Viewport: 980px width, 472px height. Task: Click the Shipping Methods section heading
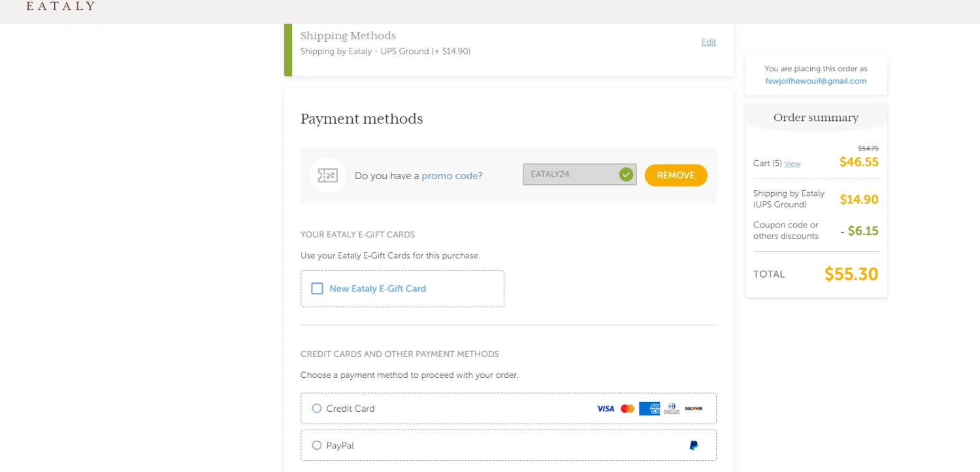pyautogui.click(x=348, y=36)
